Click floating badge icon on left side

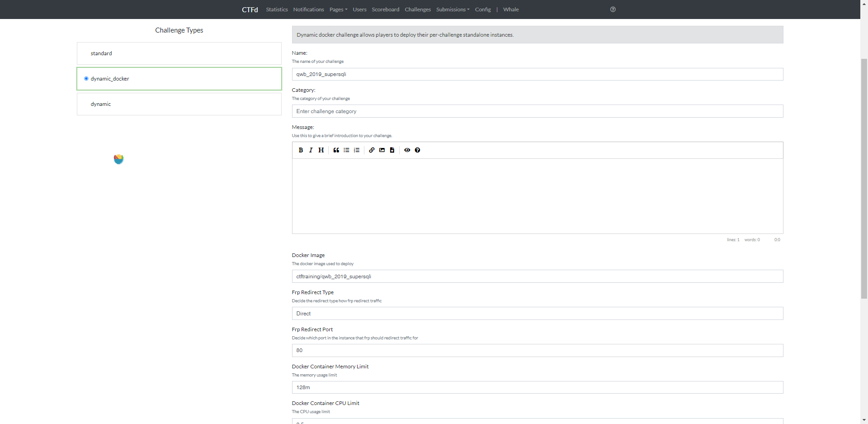tap(119, 159)
